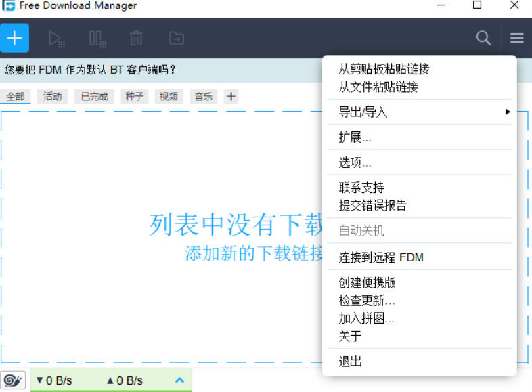This screenshot has height=392, width=532.
Task: Select the 活动 filter tab
Action: click(x=53, y=96)
